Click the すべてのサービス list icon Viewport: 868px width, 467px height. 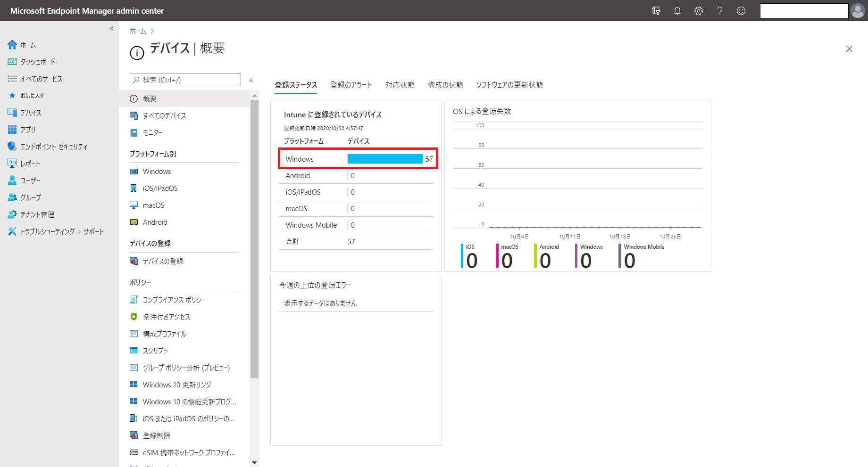pyautogui.click(x=12, y=79)
